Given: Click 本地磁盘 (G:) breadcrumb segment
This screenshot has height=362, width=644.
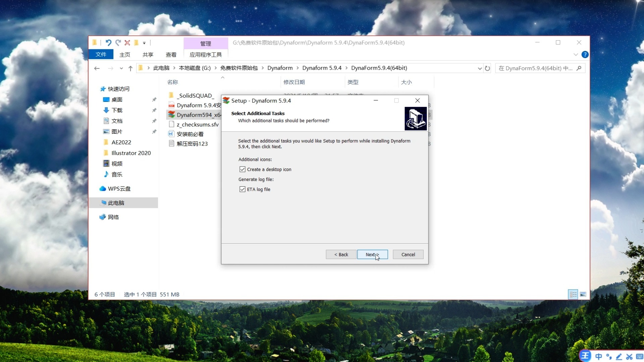Looking at the screenshot, I should click(195, 68).
